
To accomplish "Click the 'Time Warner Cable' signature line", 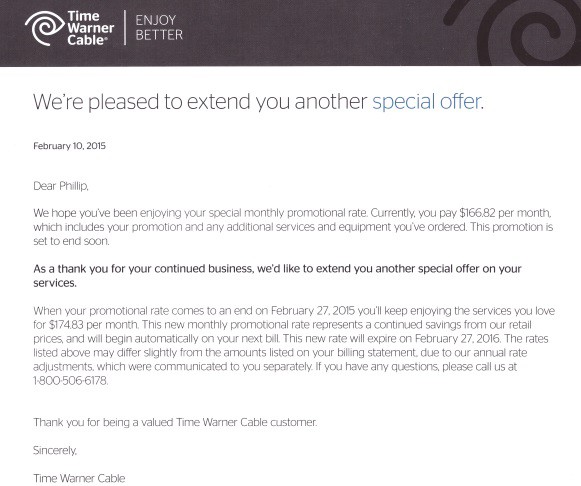I will pos(79,478).
